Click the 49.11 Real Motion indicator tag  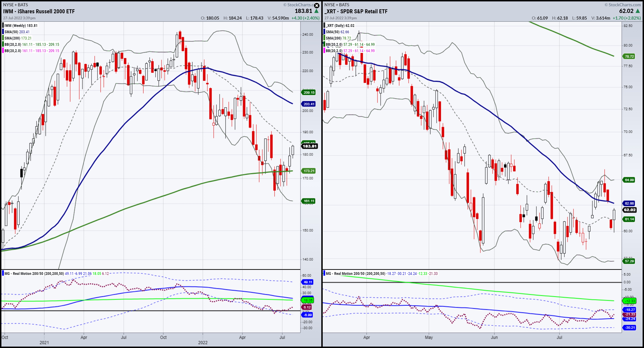(308, 282)
